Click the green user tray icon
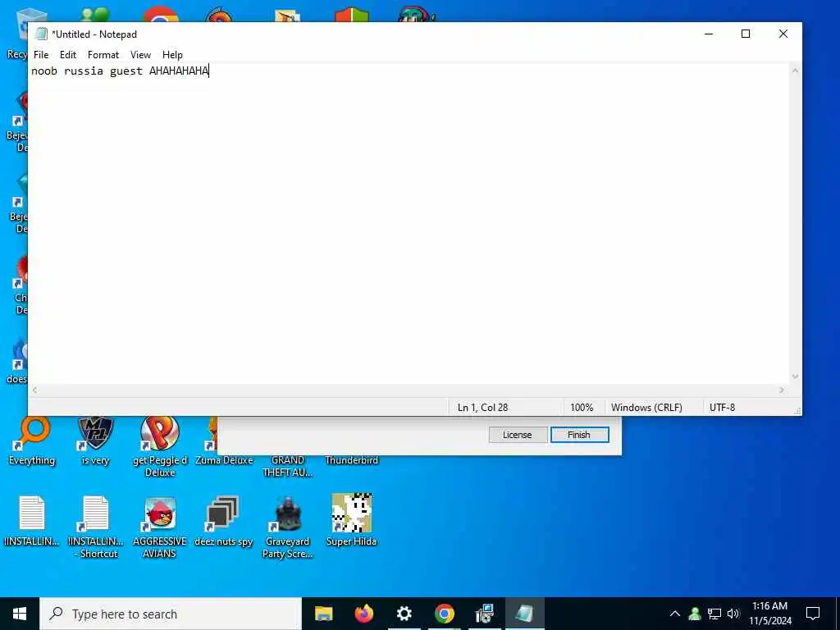 click(x=695, y=614)
